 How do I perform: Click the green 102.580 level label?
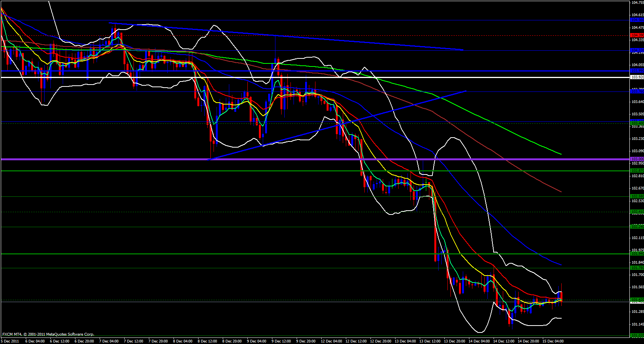point(637,196)
